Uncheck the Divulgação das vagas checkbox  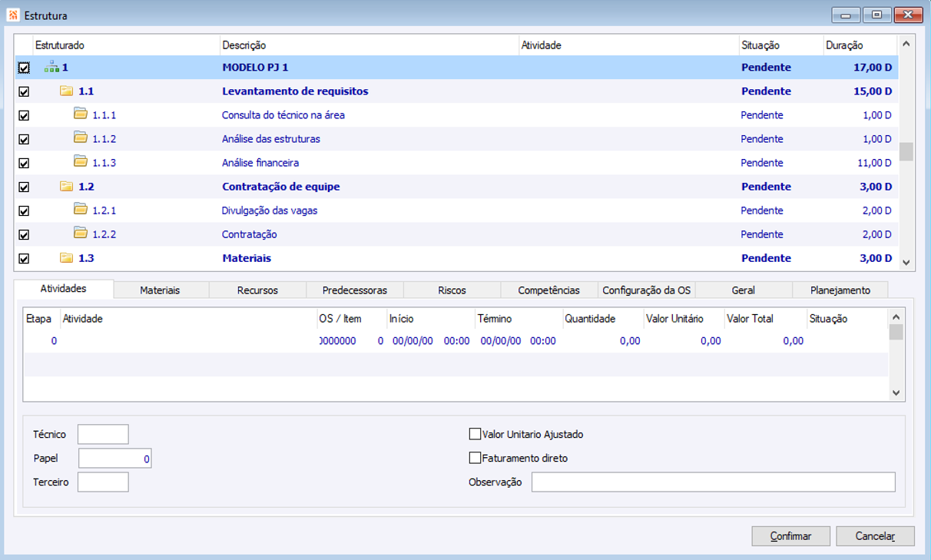[x=24, y=210]
